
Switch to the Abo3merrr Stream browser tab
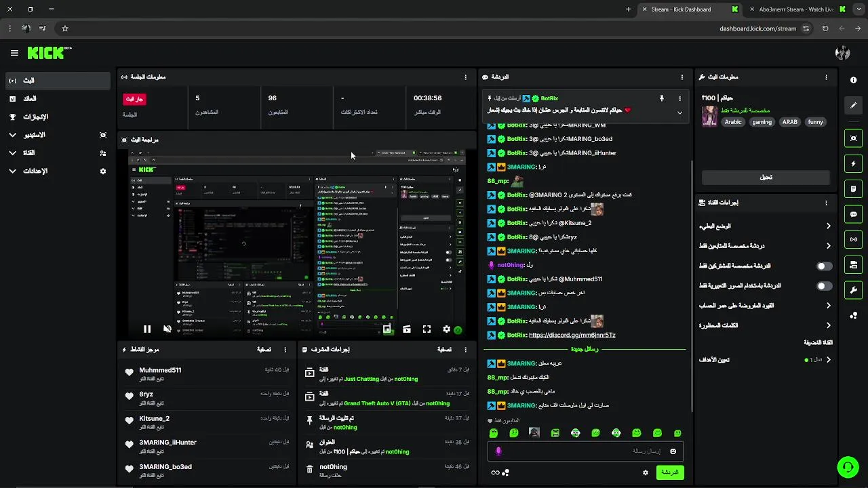(797, 9)
